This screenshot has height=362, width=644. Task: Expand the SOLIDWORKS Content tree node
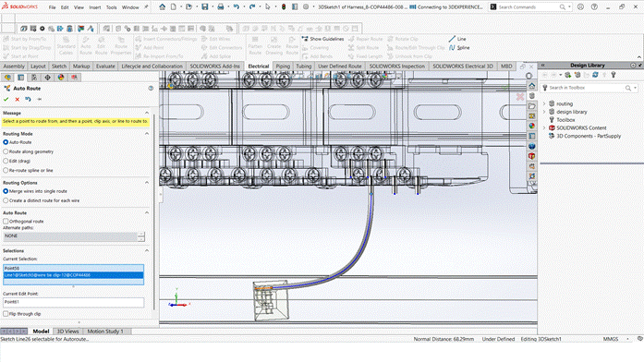click(x=544, y=128)
